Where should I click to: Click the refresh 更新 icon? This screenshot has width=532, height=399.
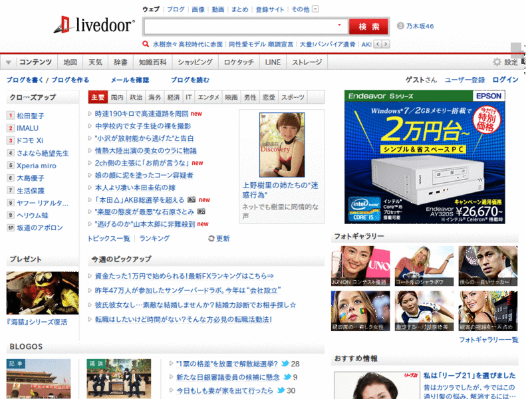[211, 239]
